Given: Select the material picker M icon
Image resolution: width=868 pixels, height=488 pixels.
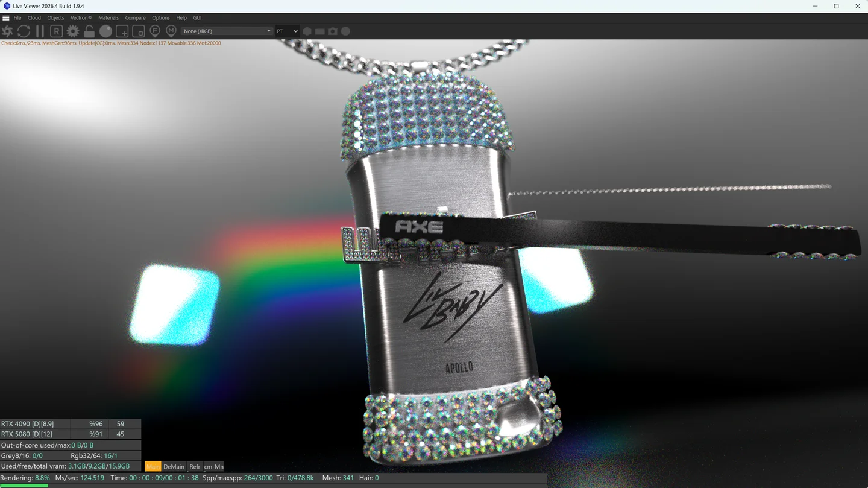Looking at the screenshot, I should (171, 31).
